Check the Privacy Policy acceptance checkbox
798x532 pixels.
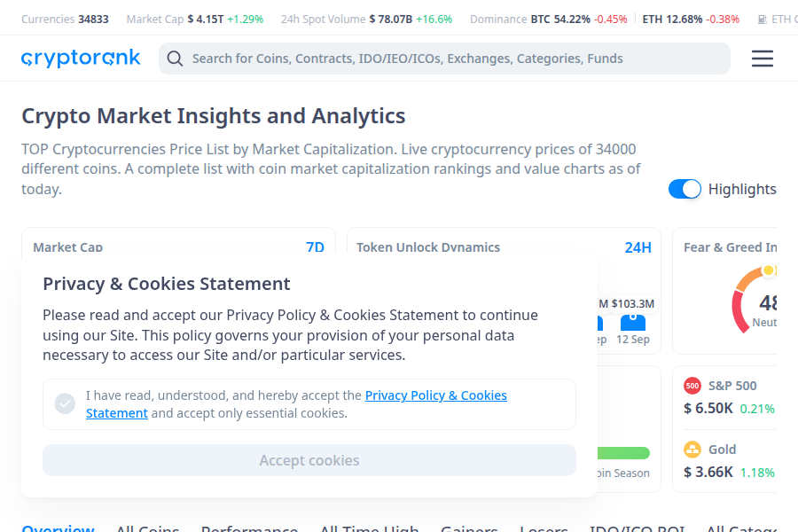coord(65,403)
